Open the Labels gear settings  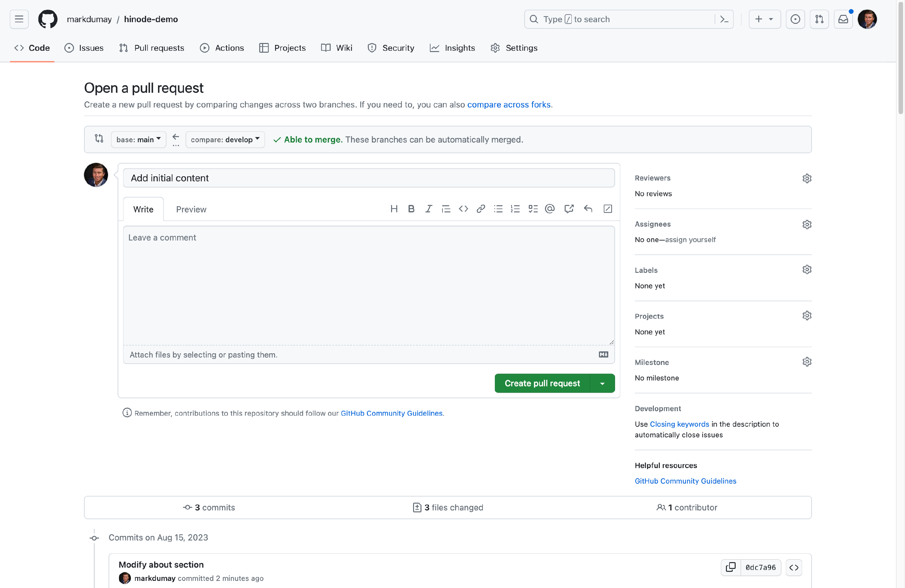[x=806, y=270]
